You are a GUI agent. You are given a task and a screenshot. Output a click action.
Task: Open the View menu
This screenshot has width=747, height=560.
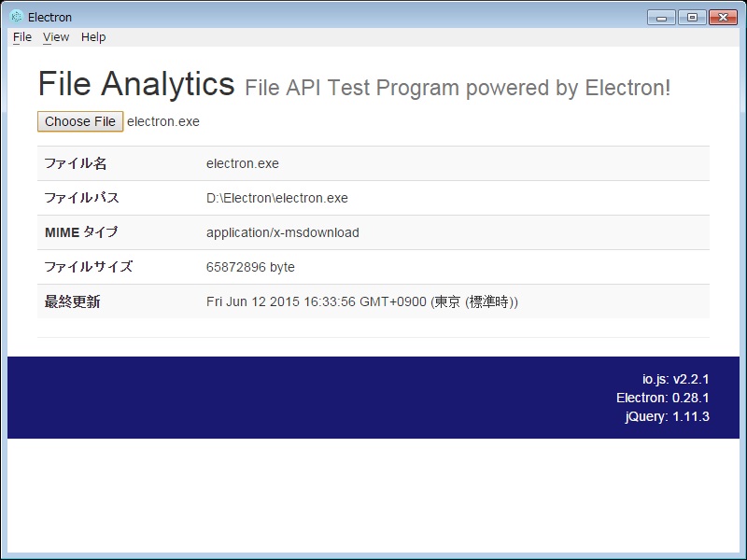point(56,37)
